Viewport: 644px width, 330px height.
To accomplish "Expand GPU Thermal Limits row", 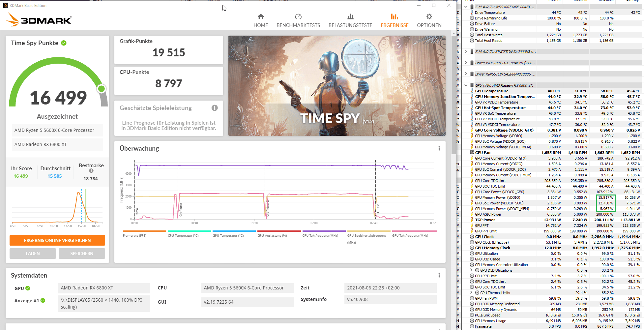I will [x=471, y=293].
